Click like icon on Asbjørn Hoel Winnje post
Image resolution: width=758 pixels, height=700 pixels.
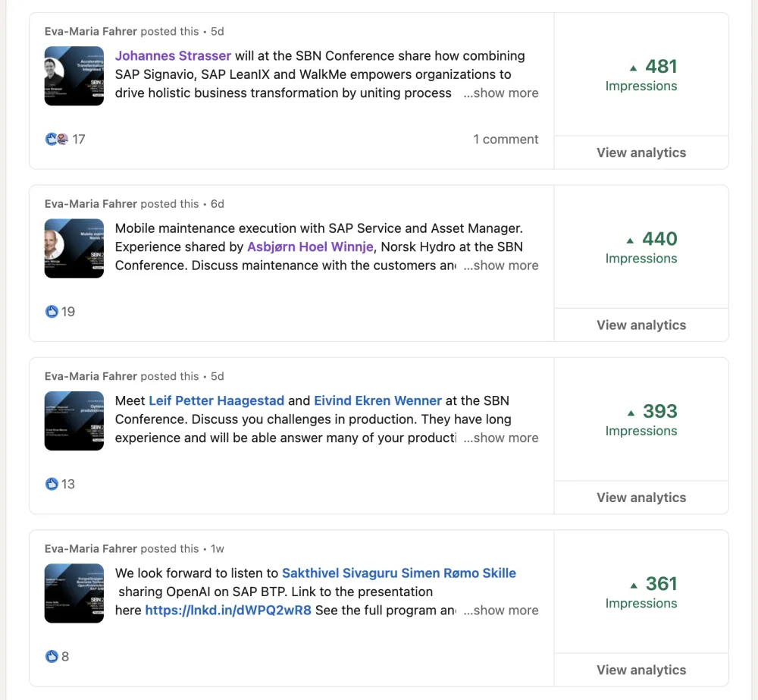click(x=52, y=312)
